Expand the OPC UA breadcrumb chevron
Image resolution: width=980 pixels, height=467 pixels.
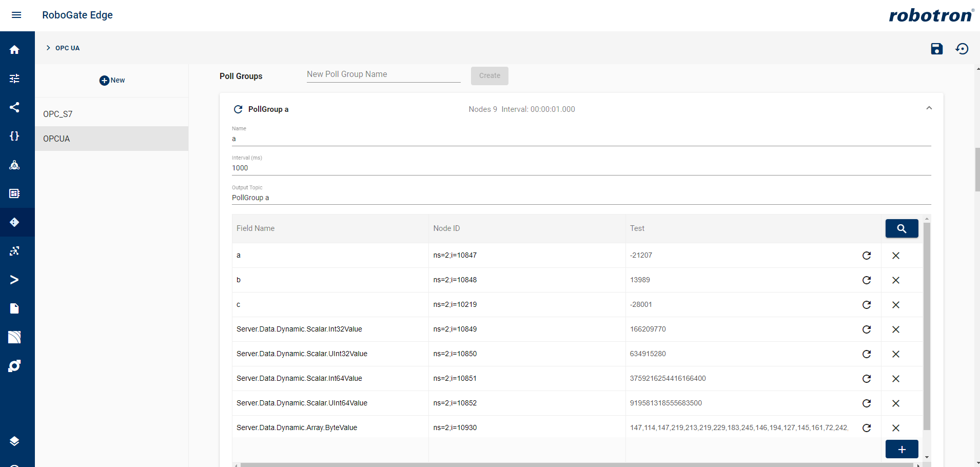(48, 48)
